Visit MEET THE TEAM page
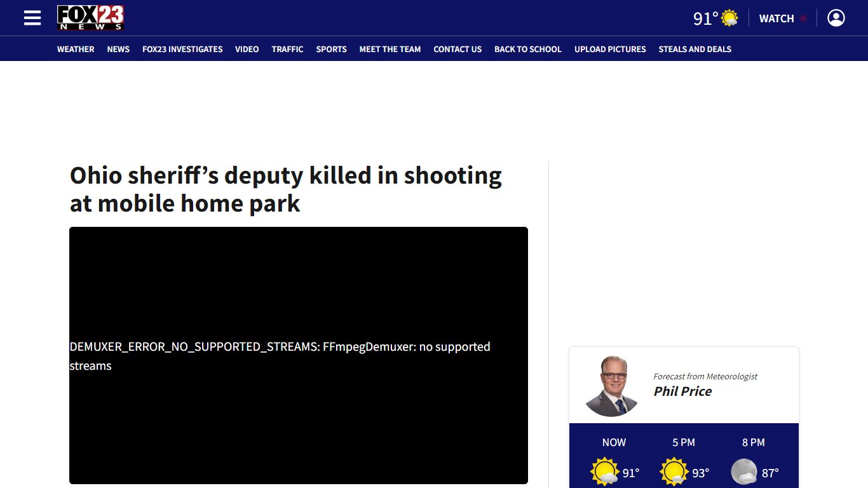Viewport: 868px width, 488px height. click(x=390, y=49)
